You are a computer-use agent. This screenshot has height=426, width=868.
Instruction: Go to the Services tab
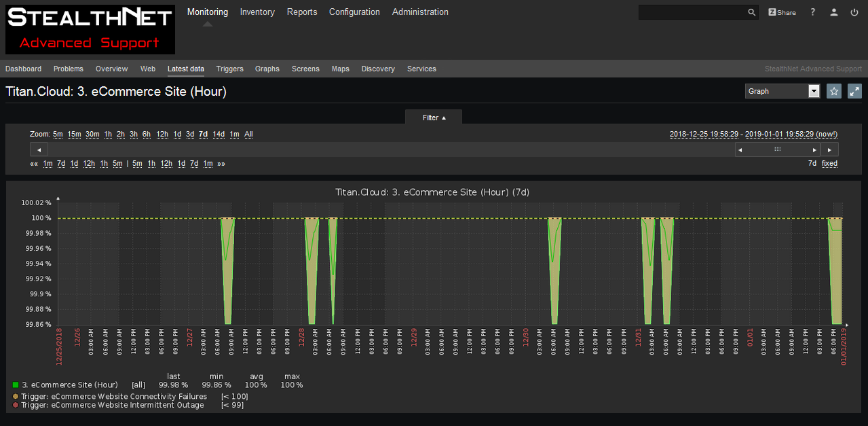point(421,69)
